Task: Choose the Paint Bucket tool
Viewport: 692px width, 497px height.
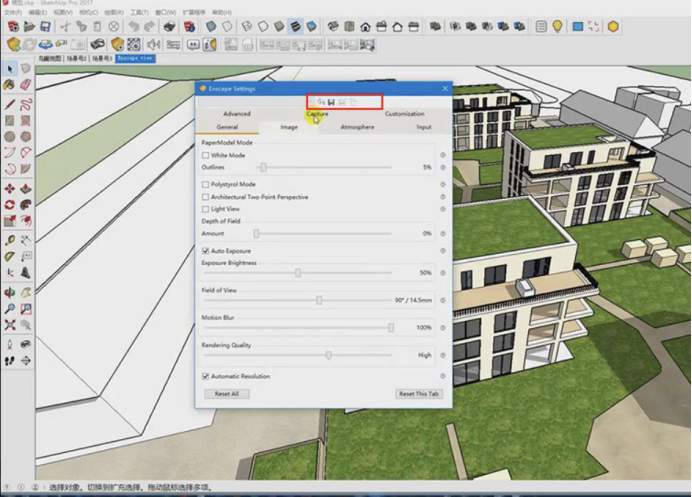Action: (x=10, y=84)
